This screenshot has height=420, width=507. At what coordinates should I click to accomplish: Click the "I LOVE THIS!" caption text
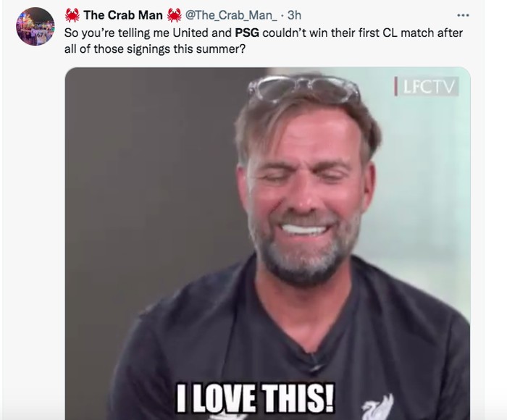point(258,397)
